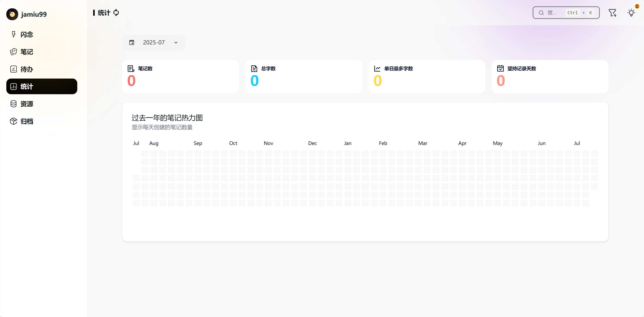Click the calendar icon in month picker

point(132,42)
